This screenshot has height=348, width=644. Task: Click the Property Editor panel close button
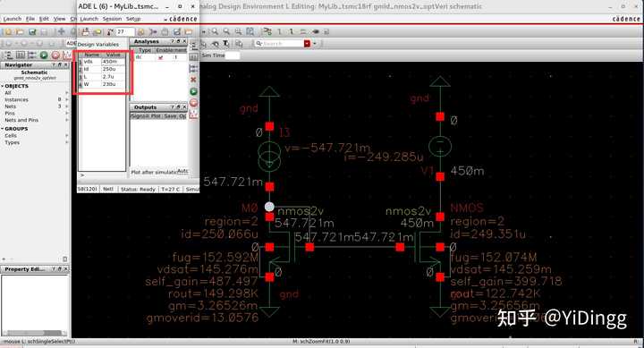tap(65, 269)
